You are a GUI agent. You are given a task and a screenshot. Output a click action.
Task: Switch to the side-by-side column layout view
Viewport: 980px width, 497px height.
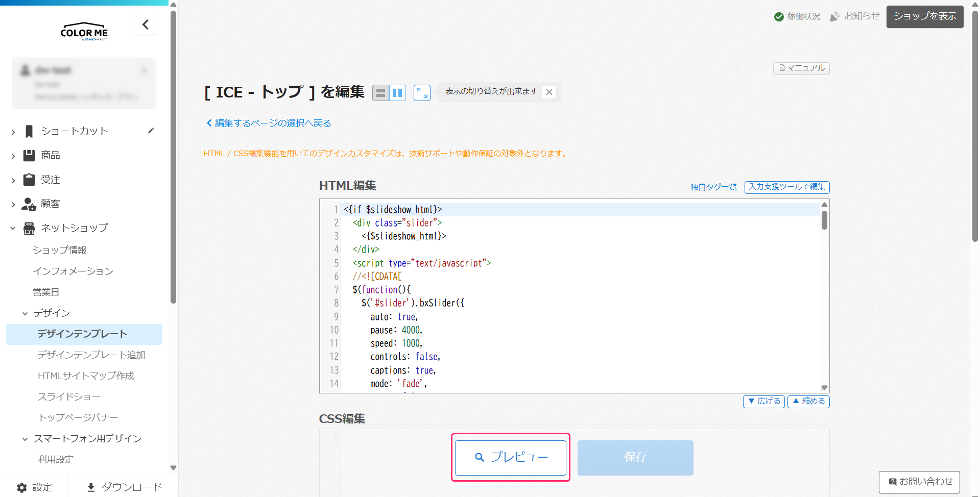[x=397, y=93]
